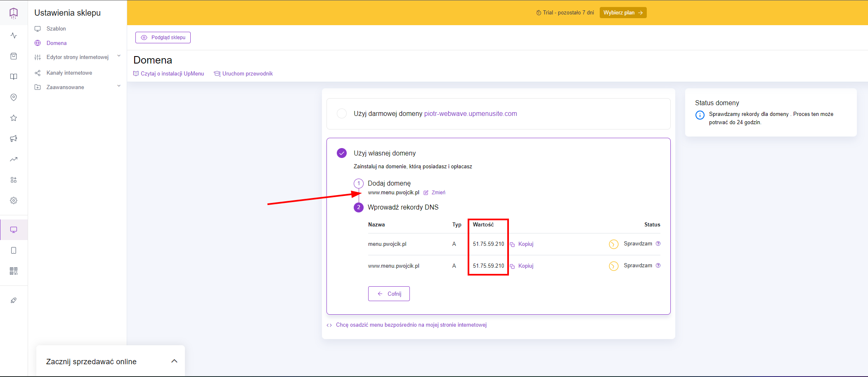Click the activity pulse icon in left sidebar
Image resolution: width=868 pixels, height=377 pixels.
pos(14,35)
